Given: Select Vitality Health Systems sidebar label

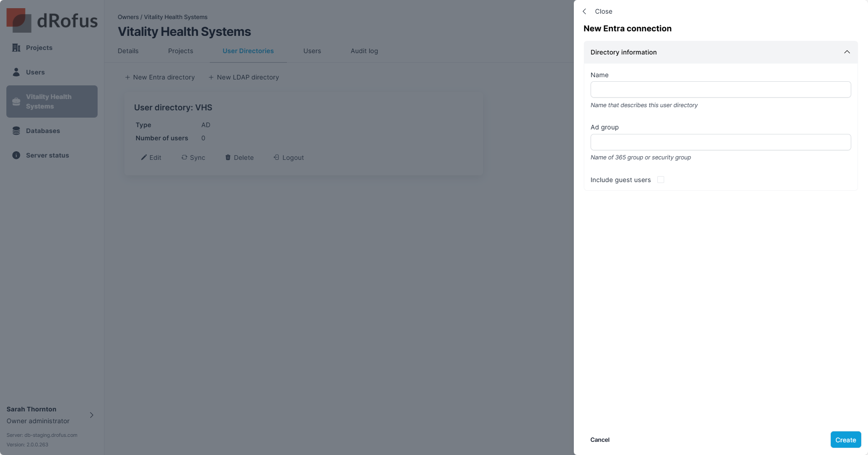Looking at the screenshot, I should pyautogui.click(x=49, y=102).
